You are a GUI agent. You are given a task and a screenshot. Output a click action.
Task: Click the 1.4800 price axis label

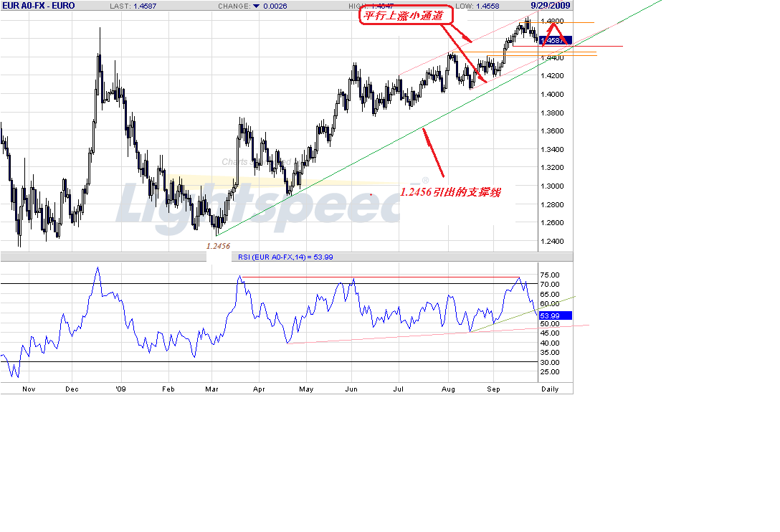(552, 22)
